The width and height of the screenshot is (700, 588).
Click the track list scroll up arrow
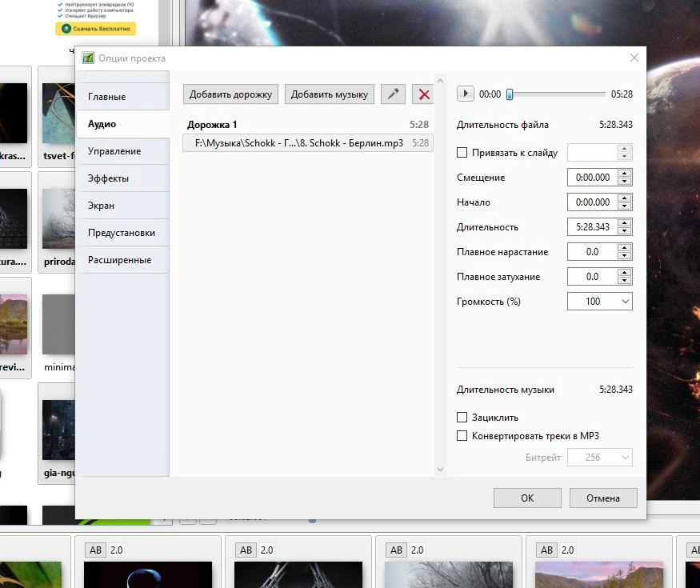click(x=440, y=82)
